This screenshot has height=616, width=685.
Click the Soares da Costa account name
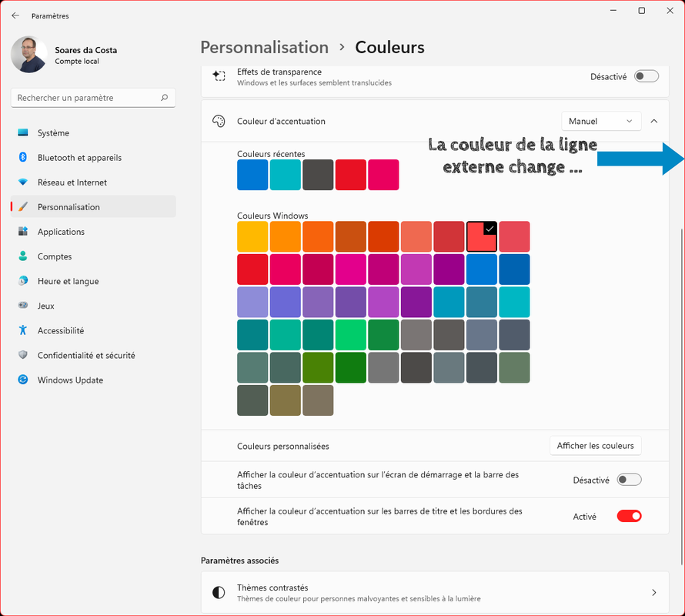(x=85, y=50)
